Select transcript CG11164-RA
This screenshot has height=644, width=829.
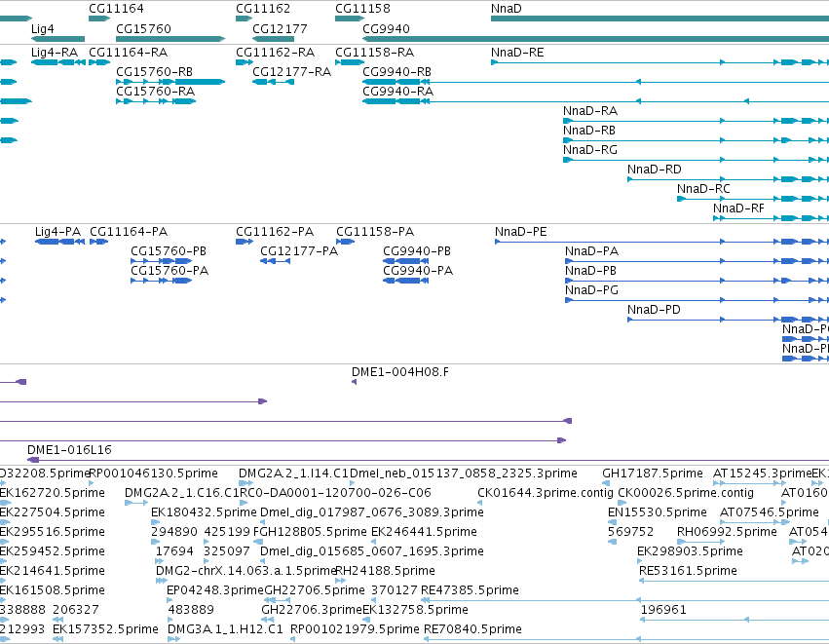(x=99, y=62)
